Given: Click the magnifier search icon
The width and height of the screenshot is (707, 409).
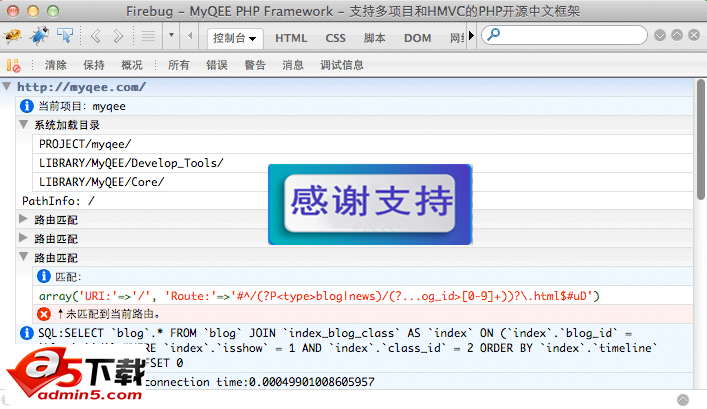Looking at the screenshot, I should (x=494, y=34).
